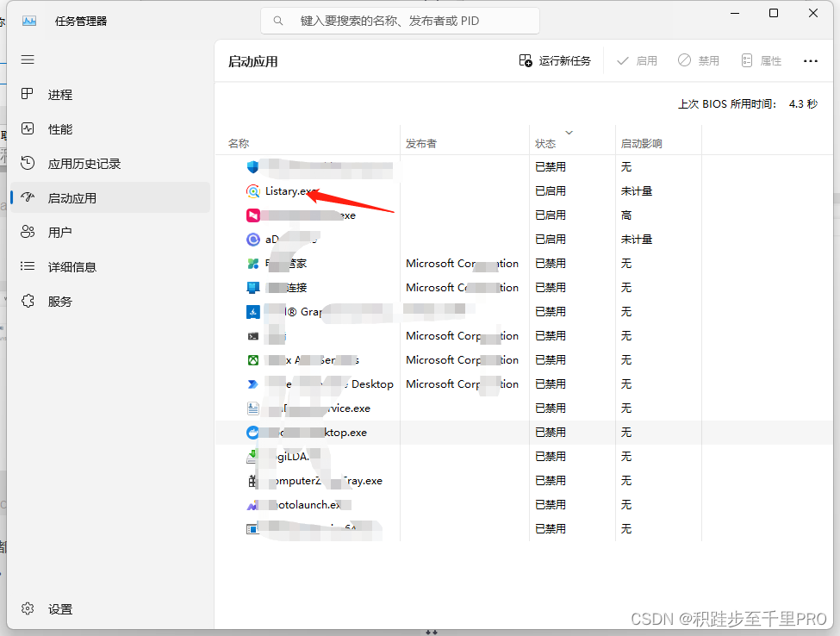Click the magnifier search icon
The image size is (840, 636).
tap(277, 21)
